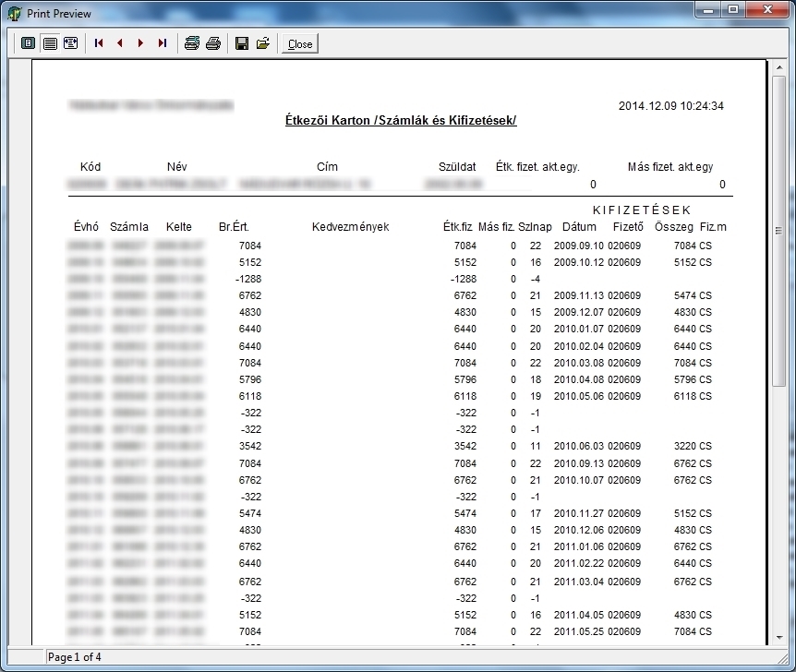Choose the Zoom to page width icon

(71, 43)
